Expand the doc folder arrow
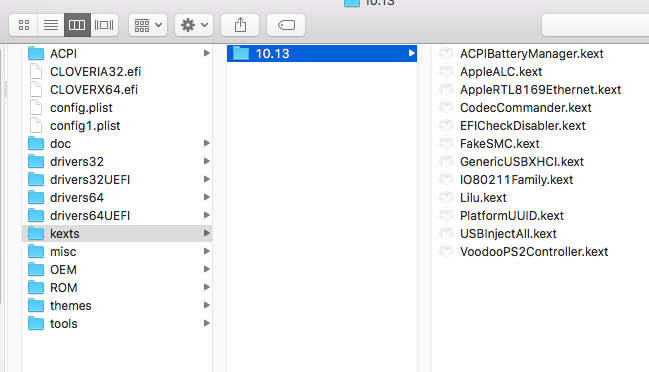The image size is (649, 372). coord(207,144)
